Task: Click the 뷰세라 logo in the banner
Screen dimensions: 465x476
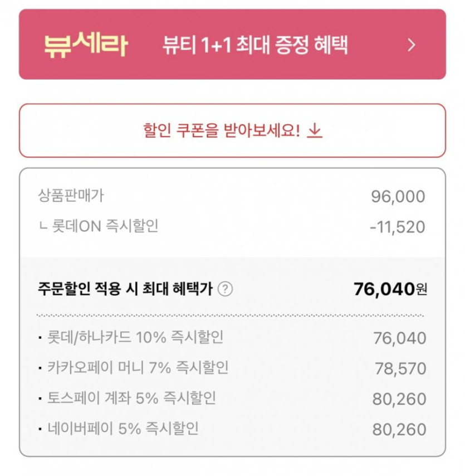Action: [85, 45]
